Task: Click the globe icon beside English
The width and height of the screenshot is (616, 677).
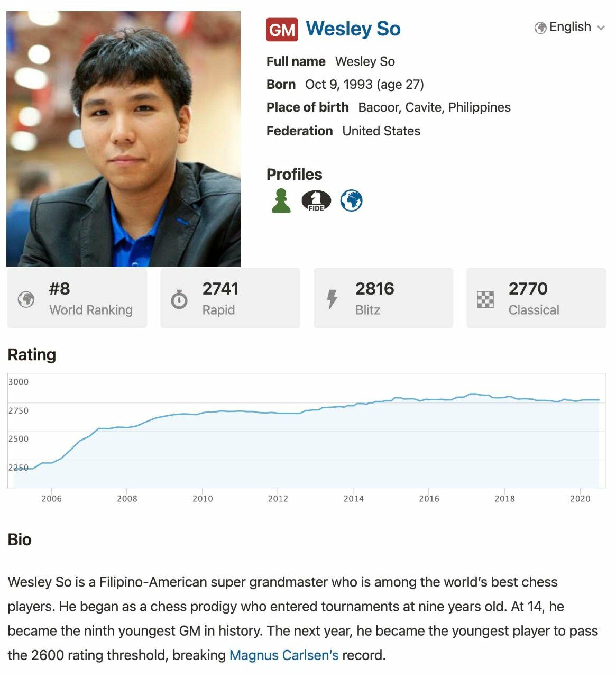Action: [x=540, y=28]
